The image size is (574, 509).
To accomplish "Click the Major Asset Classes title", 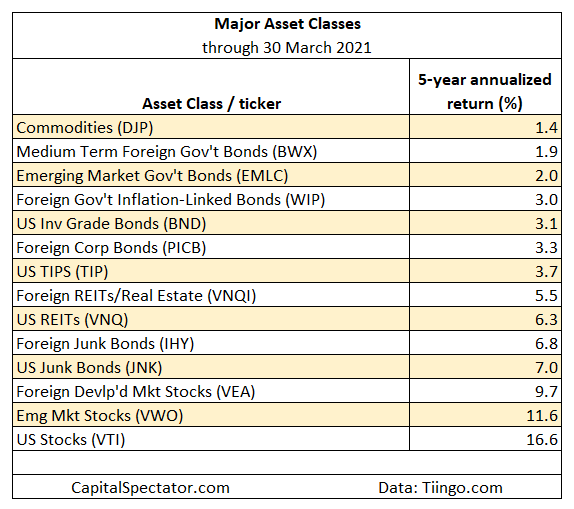I will 287,24.
